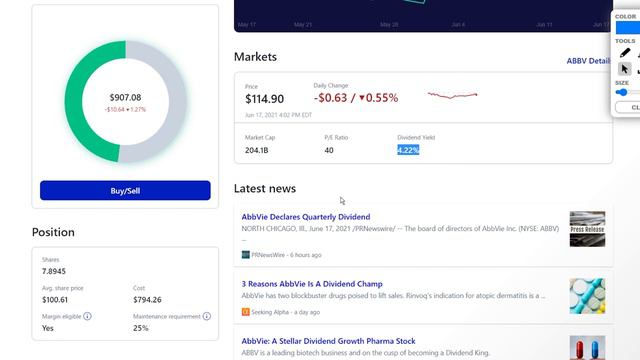Click the Yes margin eligible value
Screen dimensions: 640x360
point(47,328)
